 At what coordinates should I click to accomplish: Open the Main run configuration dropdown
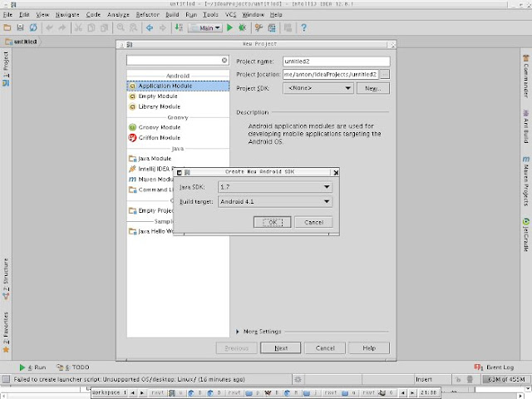click(205, 27)
